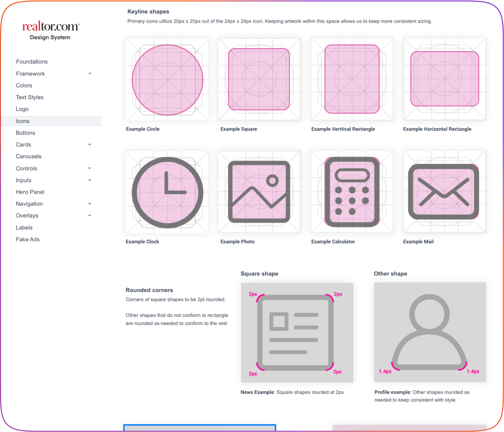
Task: Click the realtor.com Design System logo
Action: pyautogui.click(x=50, y=30)
